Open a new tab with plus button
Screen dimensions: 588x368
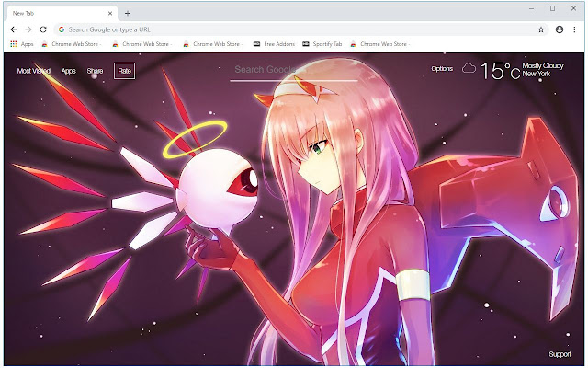(x=128, y=14)
